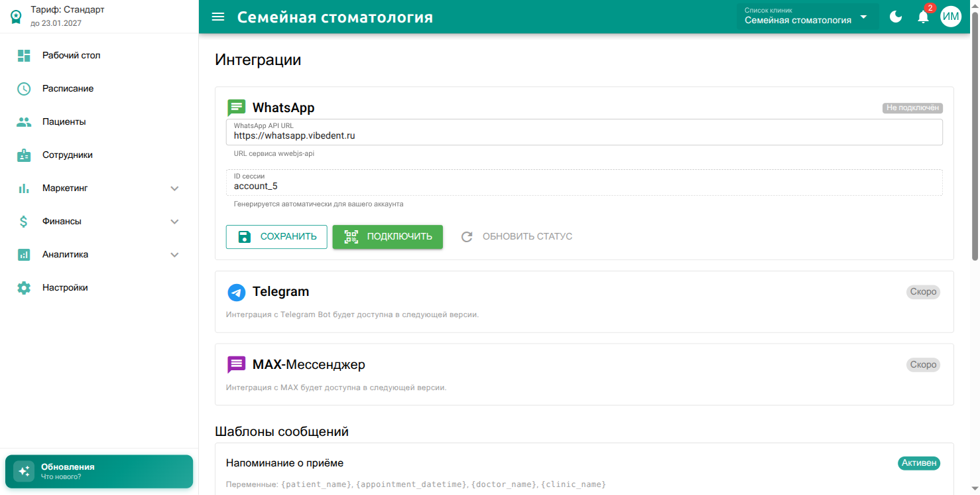Image resolution: width=980 pixels, height=495 pixels.
Task: Expand the Маркетинг section chevron
Action: 174,188
